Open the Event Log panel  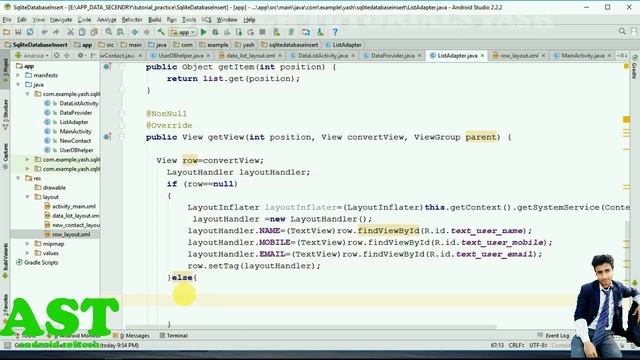553,336
